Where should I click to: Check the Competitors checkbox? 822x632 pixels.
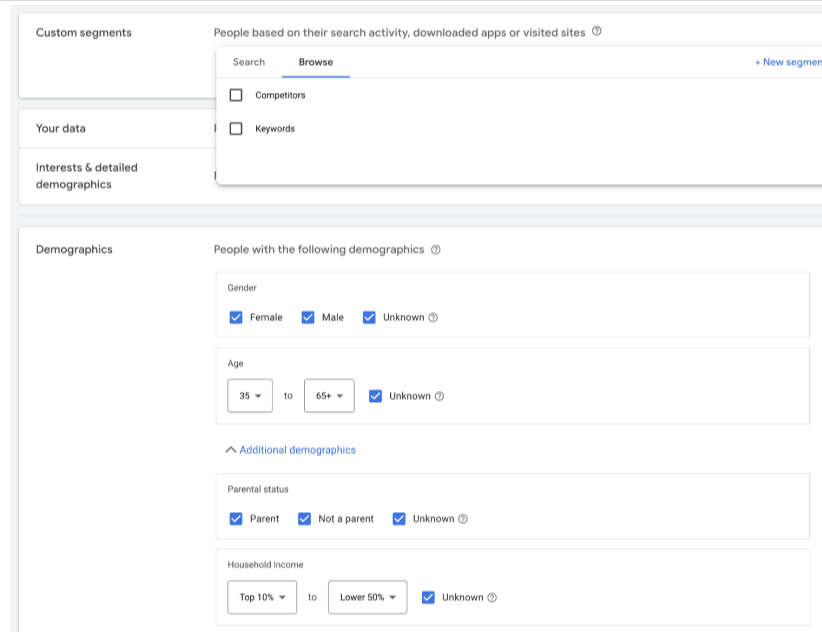point(236,95)
